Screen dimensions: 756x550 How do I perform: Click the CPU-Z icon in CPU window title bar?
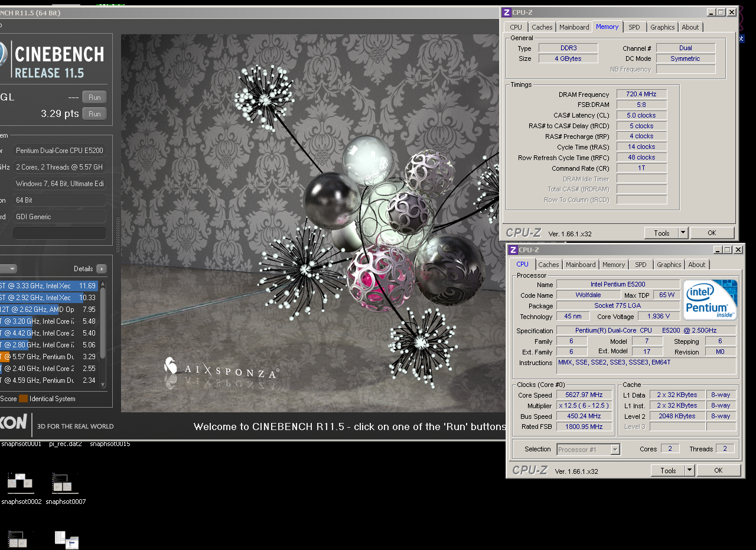(513, 250)
